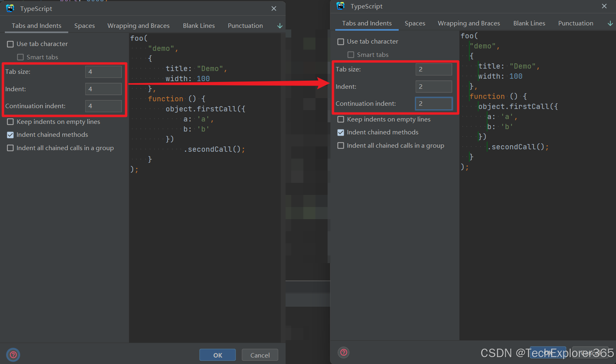Open Punctuation tab in left dialog
This screenshot has width=616, height=364.
pos(245,26)
